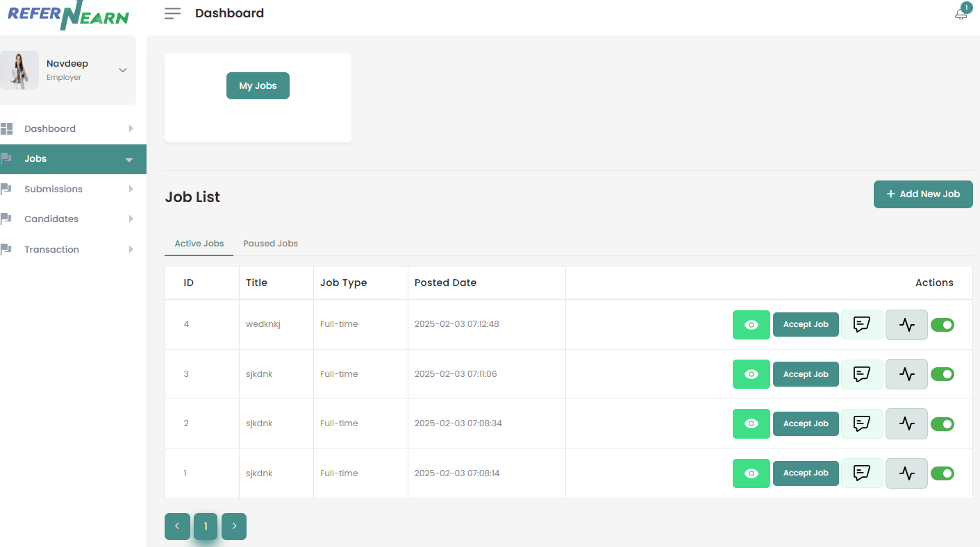The image size is (980, 547).
Task: Open activity pulse icon for job 1
Action: pyautogui.click(x=906, y=473)
